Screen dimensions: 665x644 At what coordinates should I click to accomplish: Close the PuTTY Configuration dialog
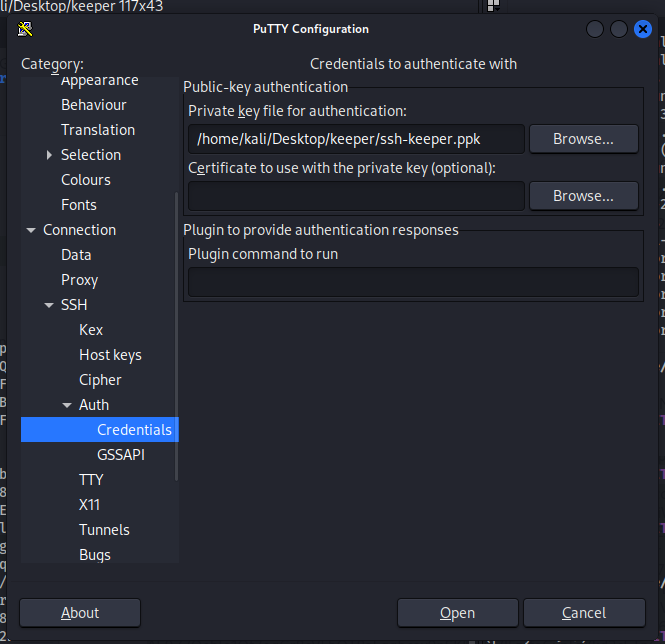pyautogui.click(x=643, y=29)
